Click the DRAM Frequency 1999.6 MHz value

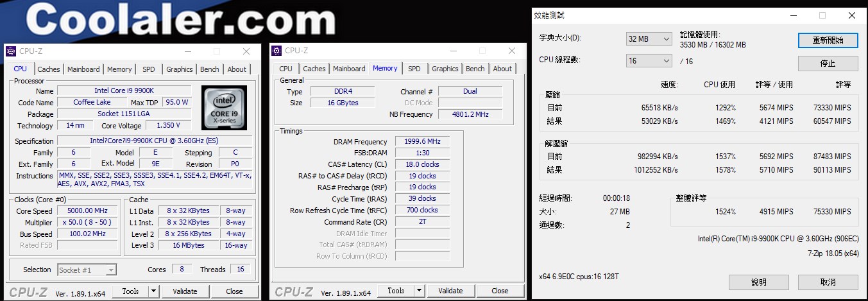click(x=422, y=142)
